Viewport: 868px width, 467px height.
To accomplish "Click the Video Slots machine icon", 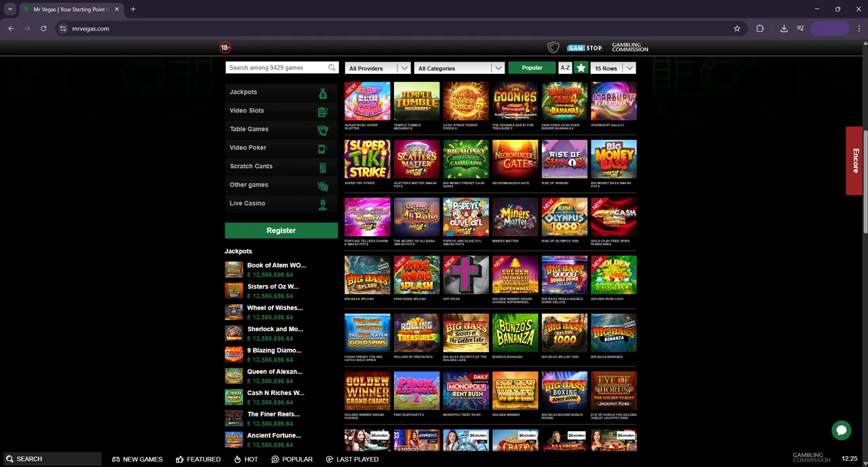I will (323, 111).
